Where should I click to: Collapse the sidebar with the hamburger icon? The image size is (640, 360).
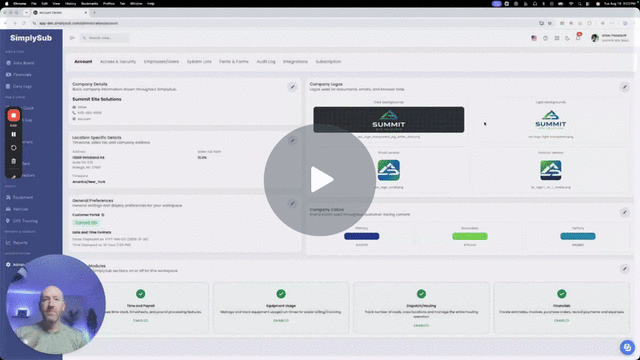point(72,38)
